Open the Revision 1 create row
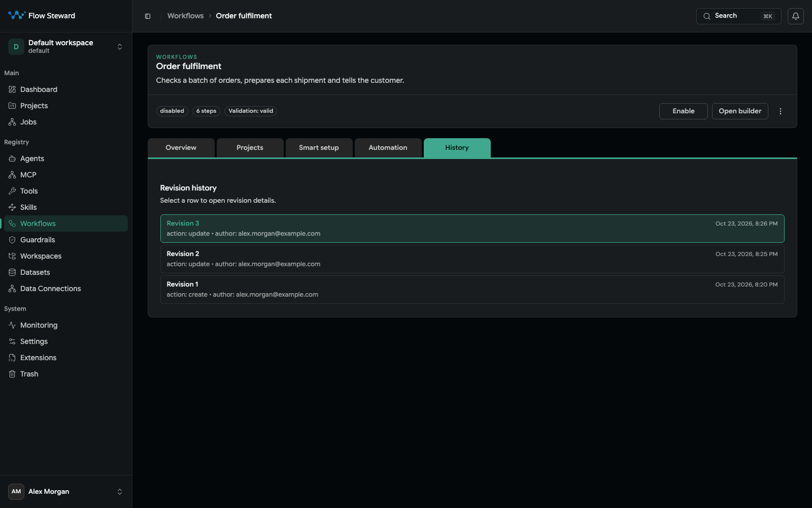 click(x=472, y=290)
